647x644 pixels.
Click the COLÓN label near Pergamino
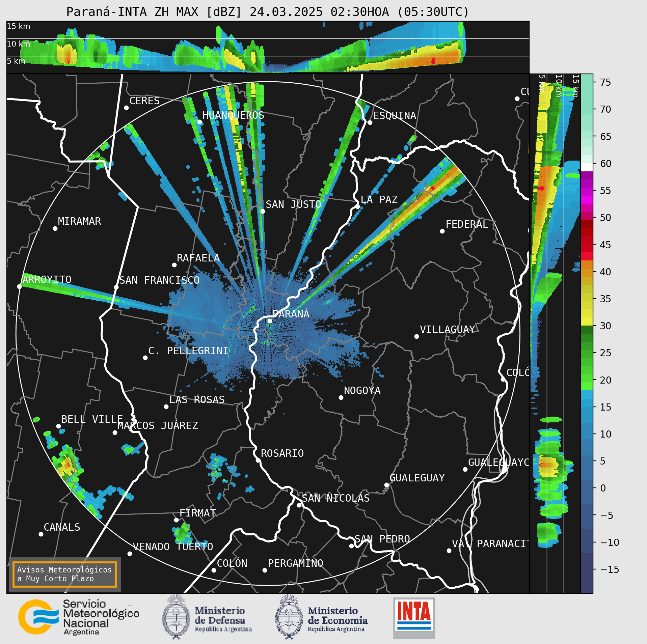click(x=232, y=563)
